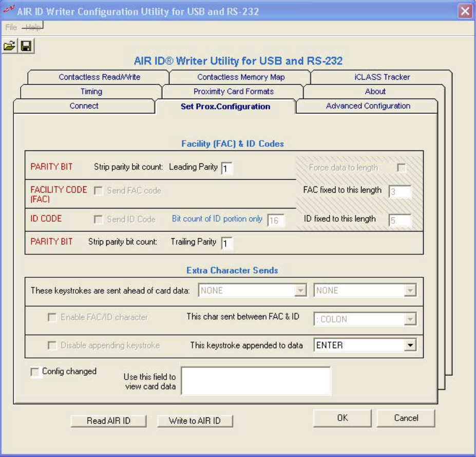Select the Set Prox.Configuration tab
The width and height of the screenshot is (476, 457).
click(x=225, y=106)
